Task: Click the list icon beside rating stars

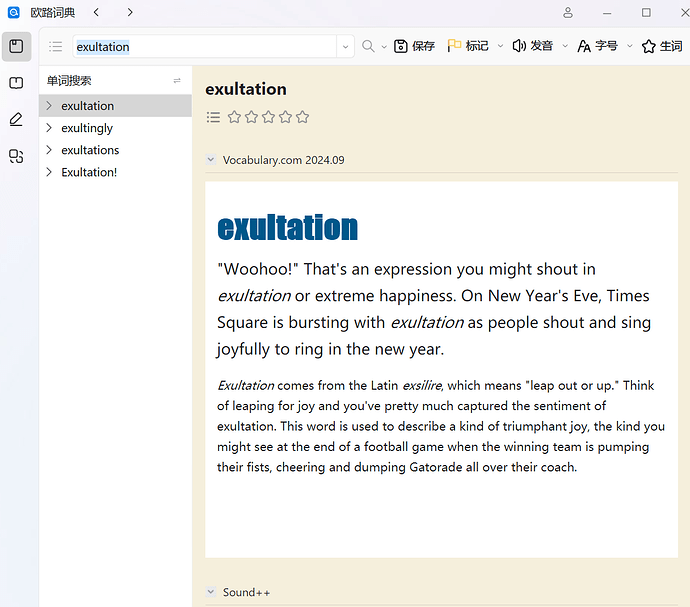Action: [213, 117]
